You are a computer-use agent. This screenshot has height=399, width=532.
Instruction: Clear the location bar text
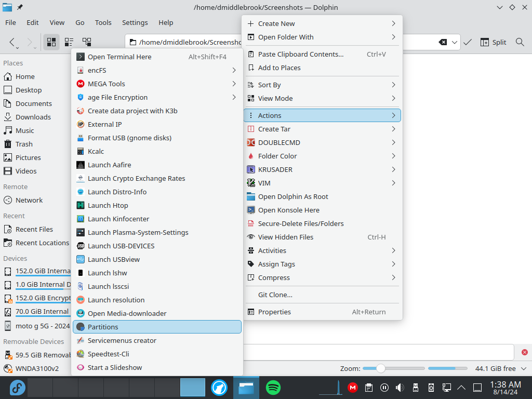pyautogui.click(x=443, y=42)
